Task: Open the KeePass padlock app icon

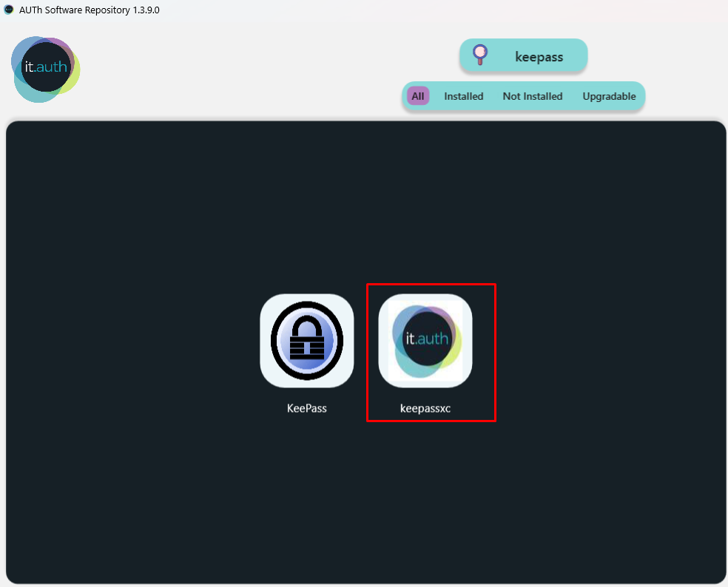Action: pos(306,341)
